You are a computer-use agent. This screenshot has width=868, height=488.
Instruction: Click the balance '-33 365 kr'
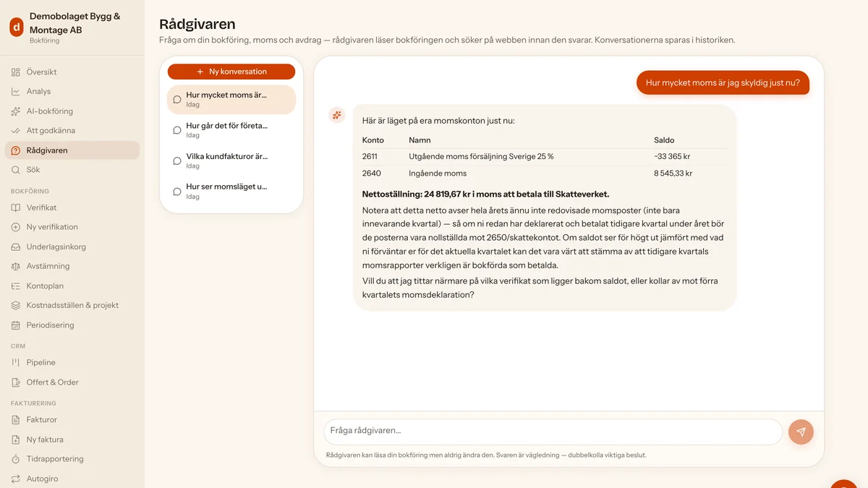673,157
